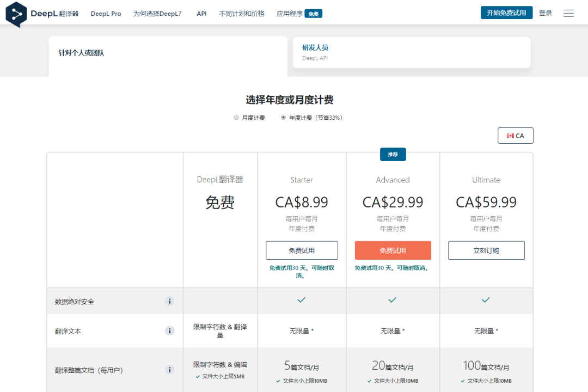Open the 为何选择DeepL? menu
The height and width of the screenshot is (392, 588).
tap(157, 14)
